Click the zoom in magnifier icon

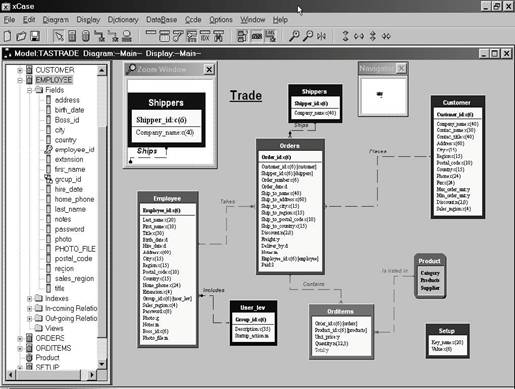(x=294, y=36)
